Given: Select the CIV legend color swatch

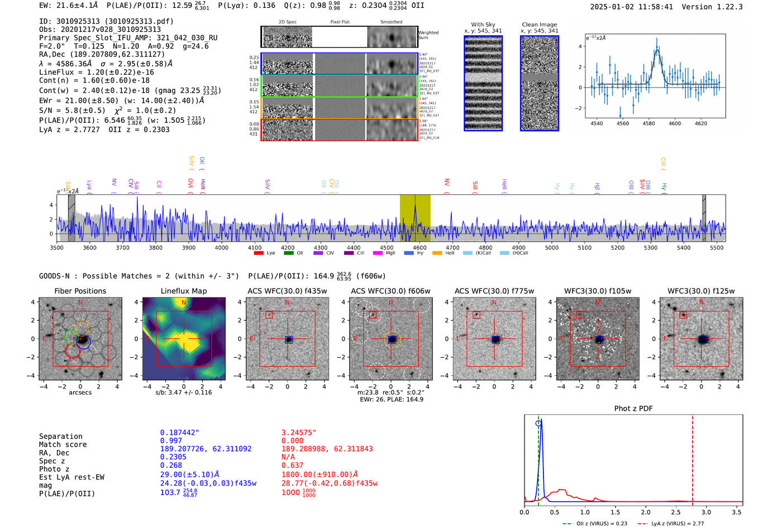Looking at the screenshot, I should [318, 253].
